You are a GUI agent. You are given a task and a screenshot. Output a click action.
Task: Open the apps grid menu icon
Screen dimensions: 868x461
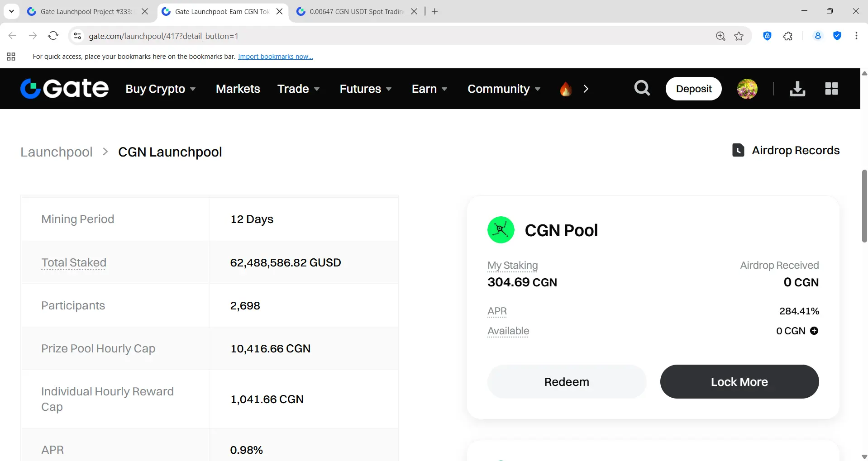832,89
